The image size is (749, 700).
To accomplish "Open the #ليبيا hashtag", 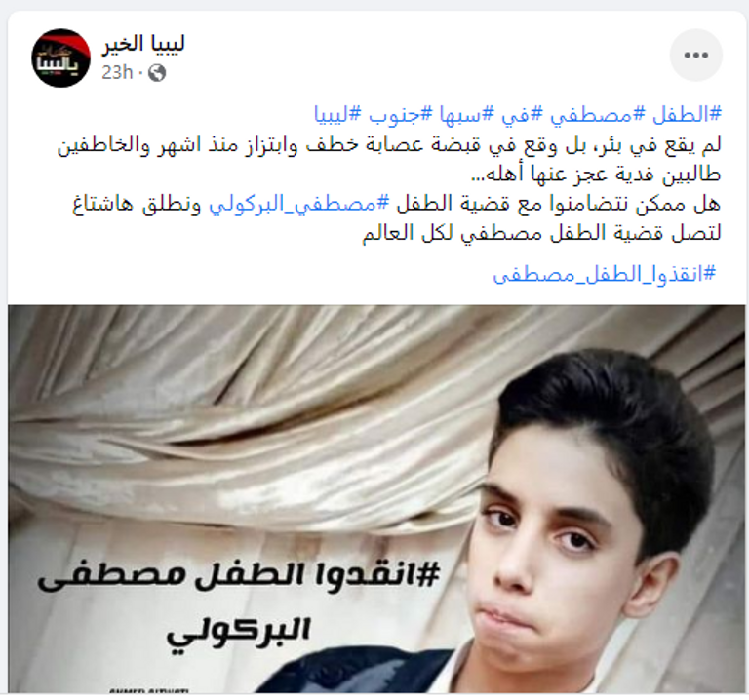I will coord(338,115).
